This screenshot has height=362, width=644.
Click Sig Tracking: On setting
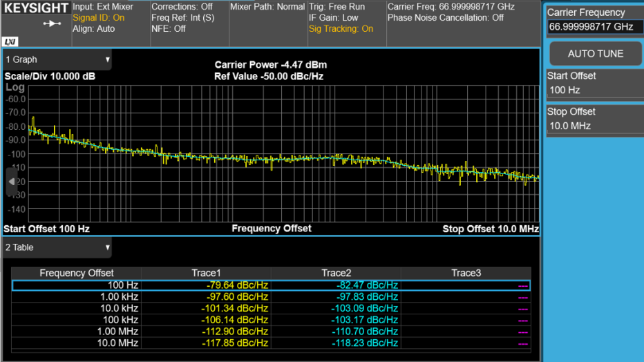coord(341,29)
